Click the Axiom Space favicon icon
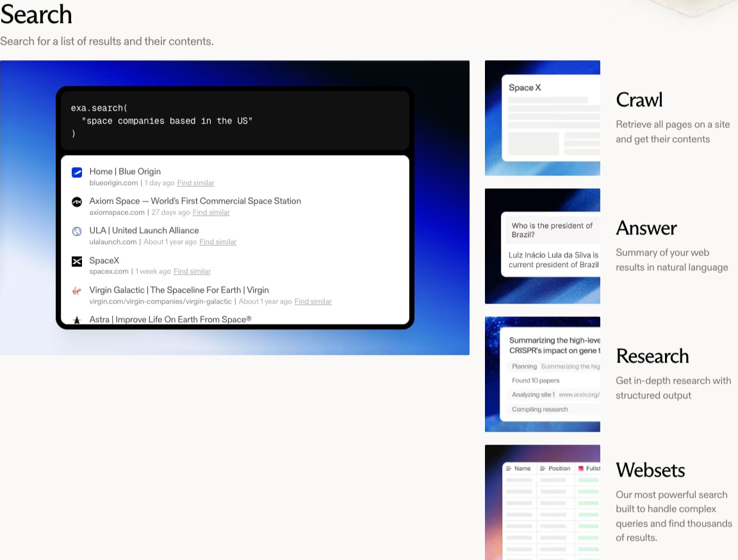Viewport: 738px width, 560px height. click(x=77, y=202)
